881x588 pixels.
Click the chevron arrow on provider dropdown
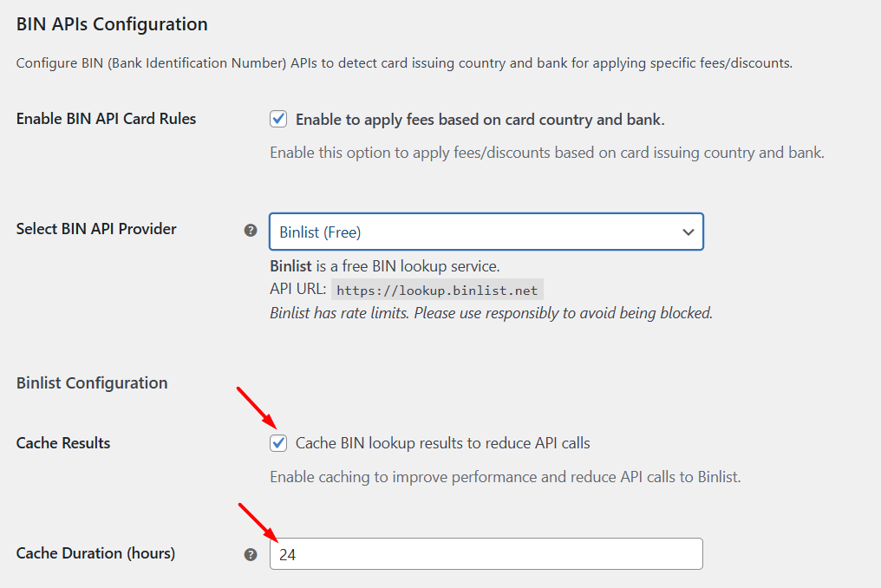tap(688, 232)
